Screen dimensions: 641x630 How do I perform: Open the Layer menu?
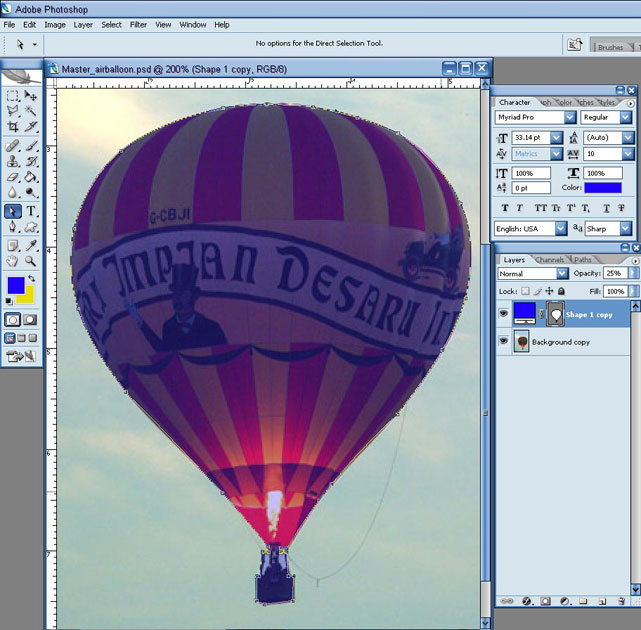[83, 25]
